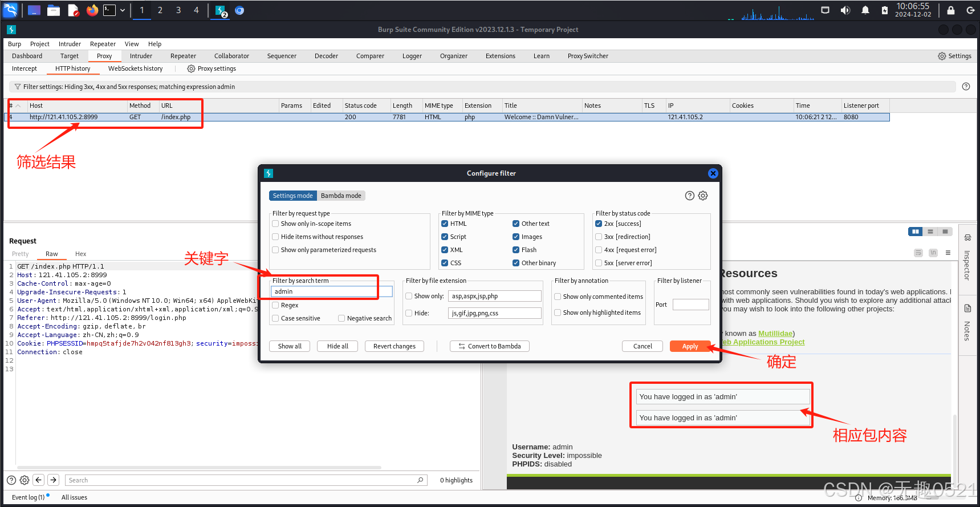The height and width of the screenshot is (507, 980).
Task: Enable the Case sensitive option
Action: pos(276,318)
